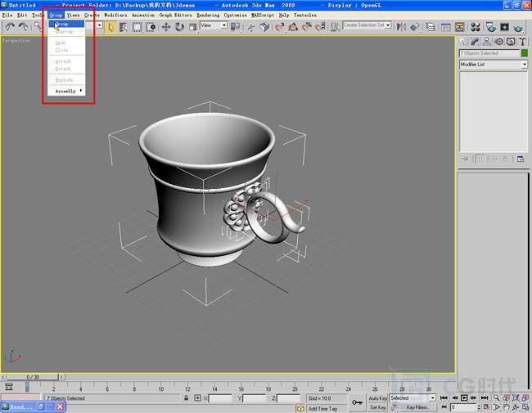
Task: Click Go to End playback button
Action: click(x=485, y=397)
